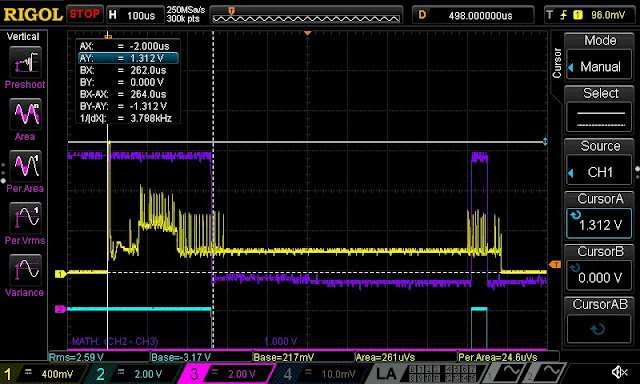Open the cursor Mode Manual dropdown
This screenshot has width=640, height=384.
(599, 67)
